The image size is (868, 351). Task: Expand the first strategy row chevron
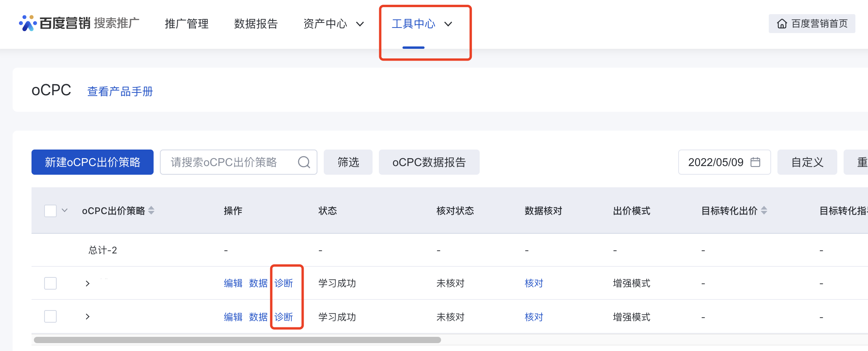(87, 283)
